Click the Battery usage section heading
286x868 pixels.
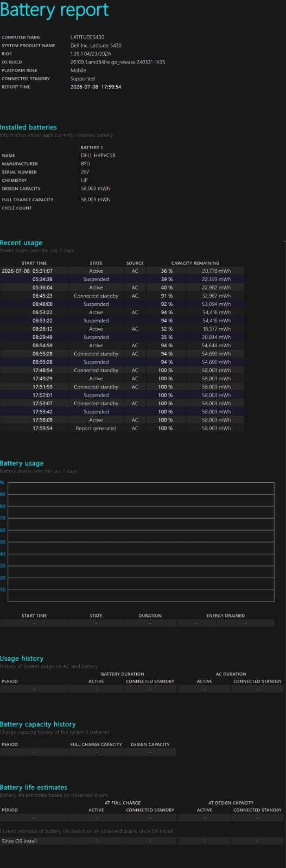pos(22,463)
